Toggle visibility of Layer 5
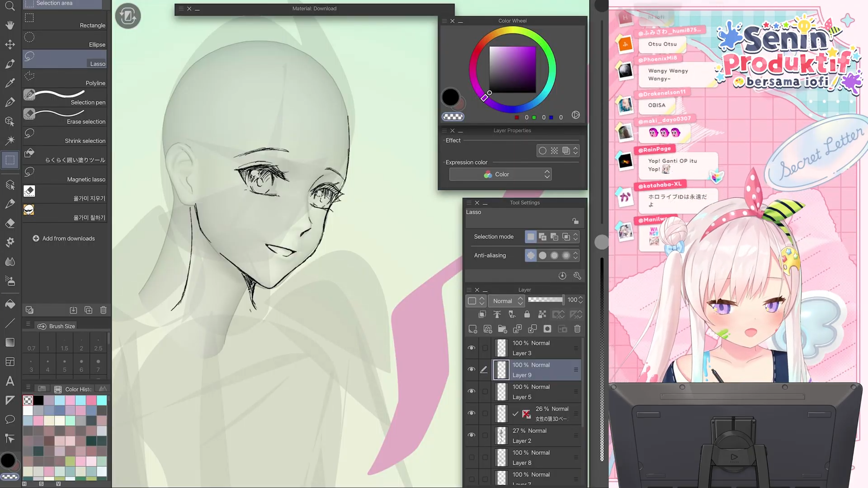 (x=472, y=391)
